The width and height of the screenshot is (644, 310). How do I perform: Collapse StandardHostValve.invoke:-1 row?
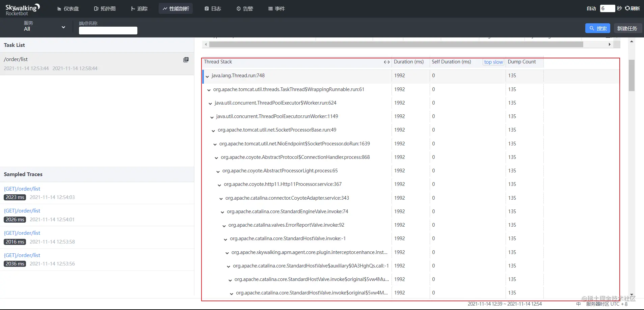(x=225, y=239)
